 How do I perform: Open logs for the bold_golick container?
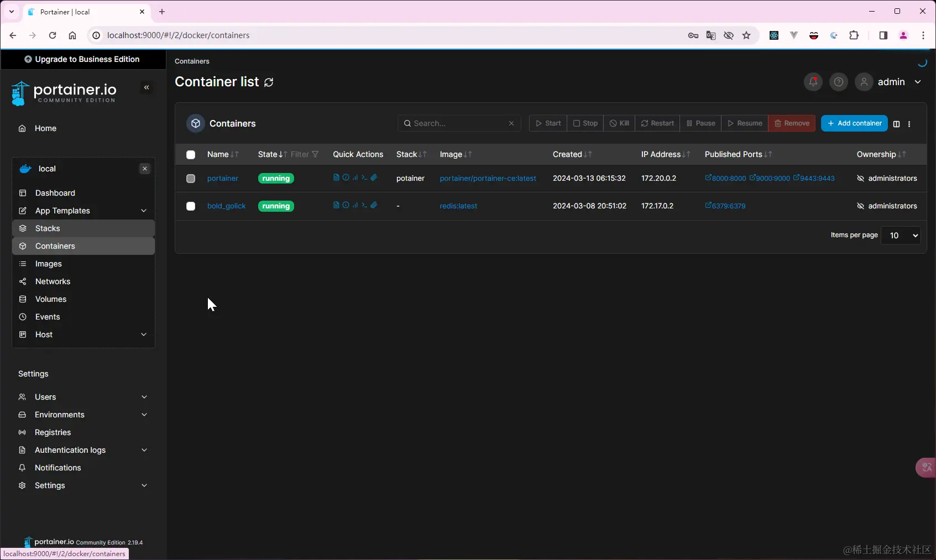pos(336,205)
